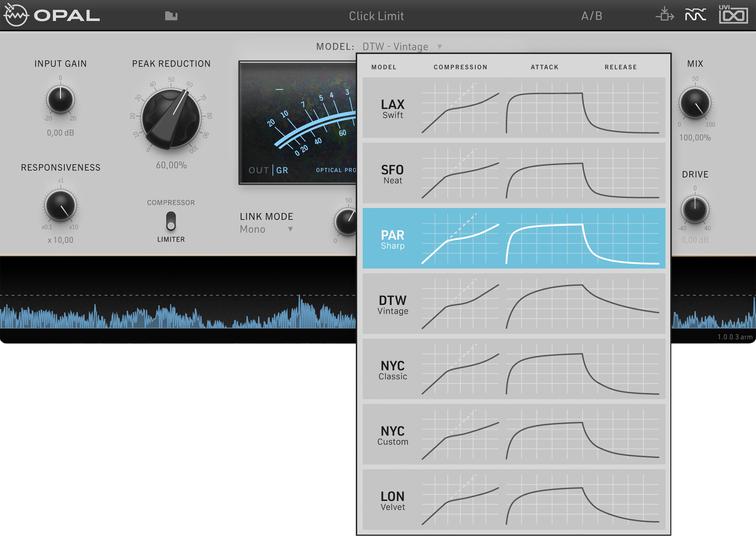Open the Click Limit preset name menu
The height and width of the screenshot is (536, 756).
pyautogui.click(x=376, y=16)
